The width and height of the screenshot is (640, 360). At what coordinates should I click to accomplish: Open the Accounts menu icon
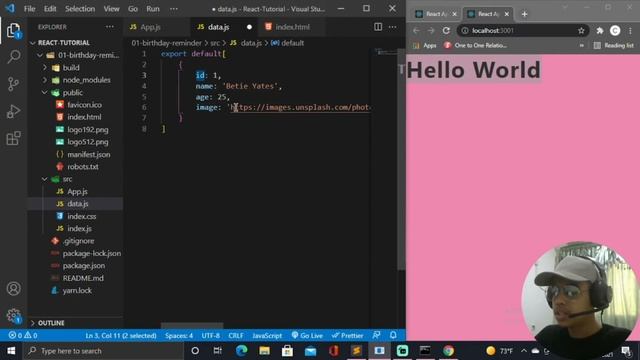tap(13, 289)
